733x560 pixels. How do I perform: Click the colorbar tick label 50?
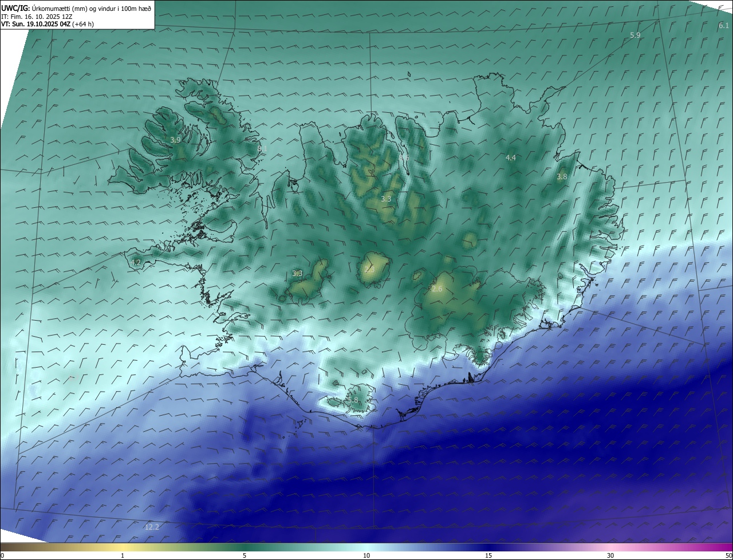728,555
